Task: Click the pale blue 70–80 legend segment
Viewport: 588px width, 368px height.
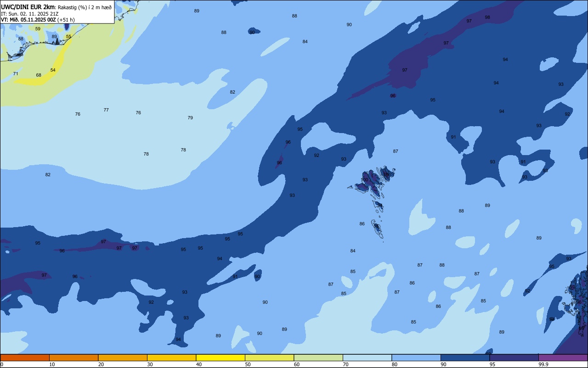Action: (x=367, y=357)
